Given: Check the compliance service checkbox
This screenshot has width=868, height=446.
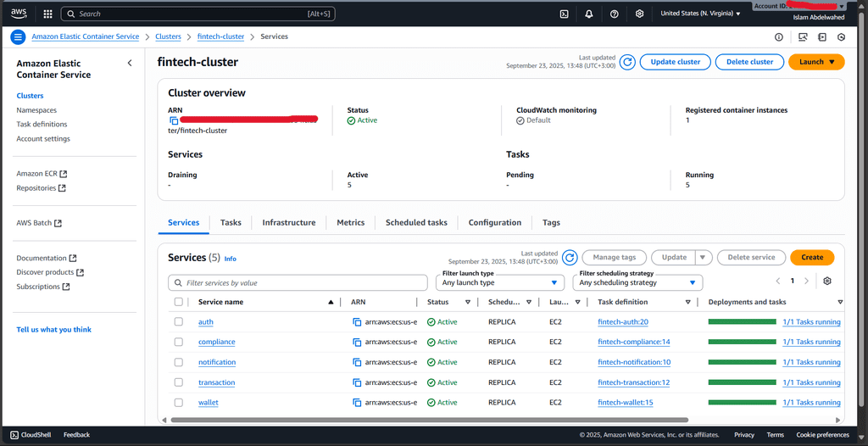Looking at the screenshot, I should click(x=178, y=342).
